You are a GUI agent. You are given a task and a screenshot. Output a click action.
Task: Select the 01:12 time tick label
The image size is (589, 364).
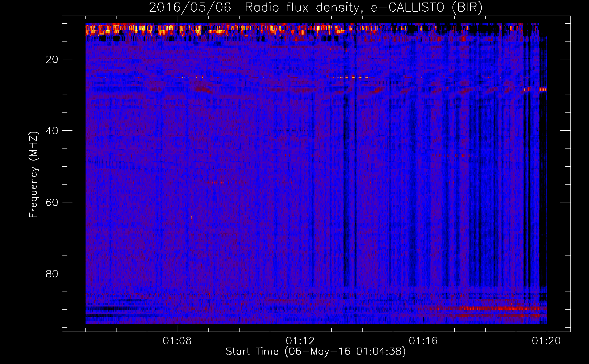tap(300, 341)
